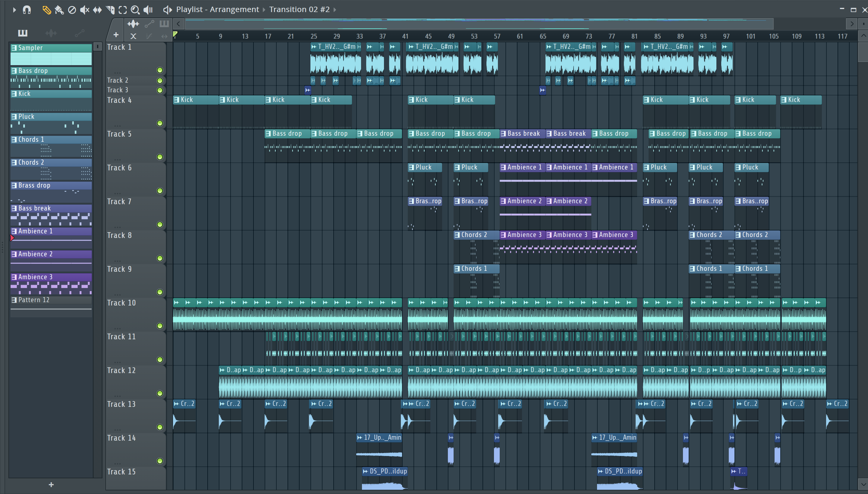868x494 pixels.
Task: Open the playlist options menu arrow
Action: (x=14, y=10)
